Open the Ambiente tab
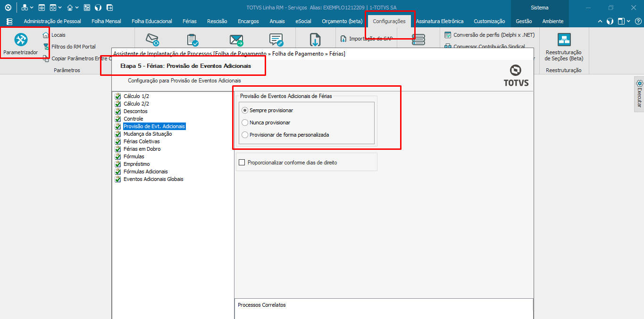Screen dimensions: 644x319 pos(553,21)
